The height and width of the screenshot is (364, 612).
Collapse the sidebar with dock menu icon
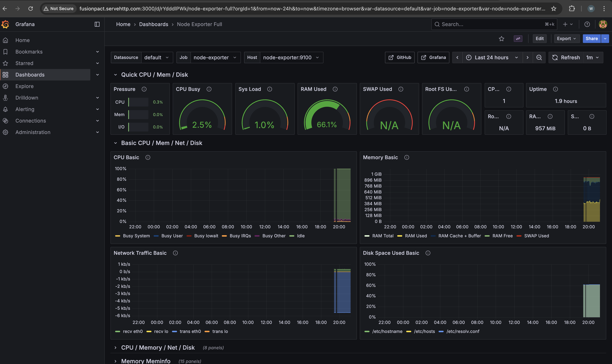tap(97, 24)
